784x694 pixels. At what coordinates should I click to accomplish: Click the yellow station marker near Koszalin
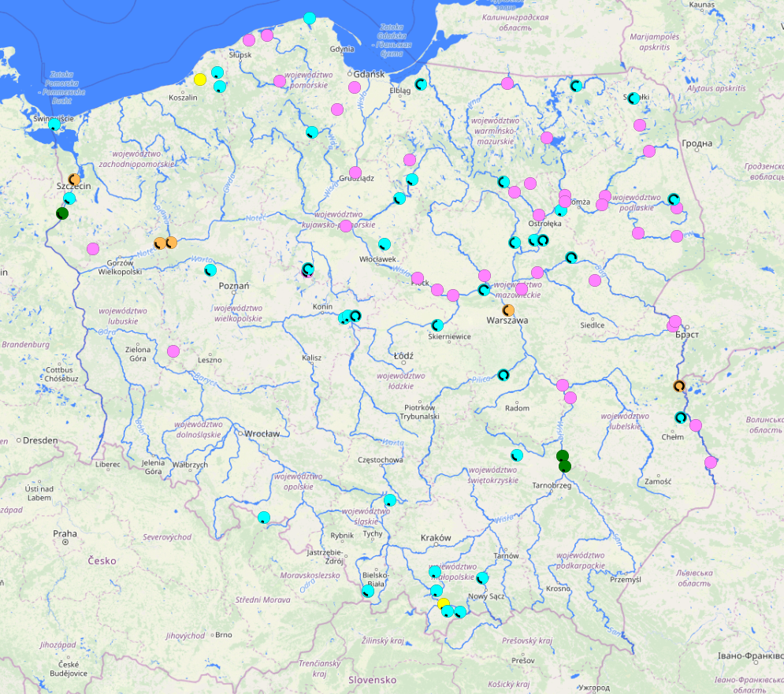pyautogui.click(x=201, y=79)
